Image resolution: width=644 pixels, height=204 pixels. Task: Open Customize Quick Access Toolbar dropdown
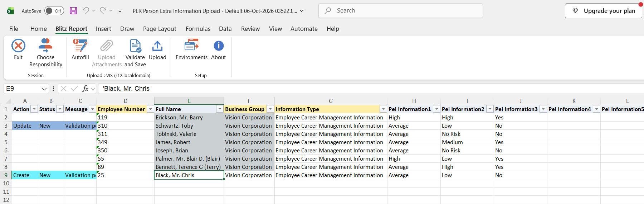(120, 11)
